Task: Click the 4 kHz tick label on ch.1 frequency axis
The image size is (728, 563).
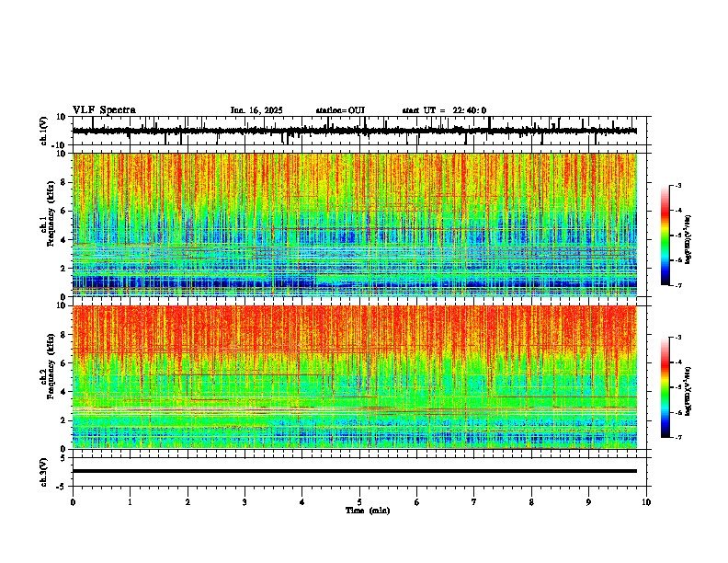Action: pos(63,240)
